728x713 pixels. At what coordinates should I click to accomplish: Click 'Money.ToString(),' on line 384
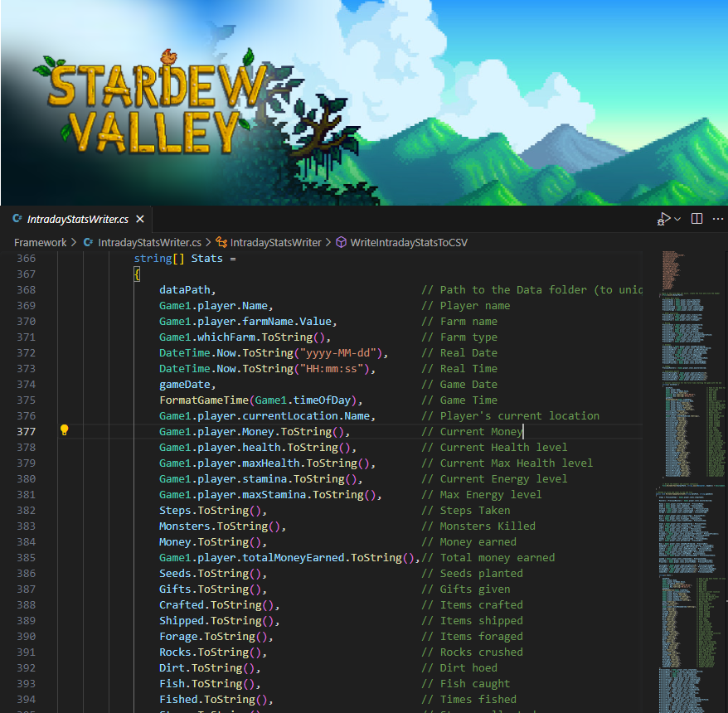(213, 542)
